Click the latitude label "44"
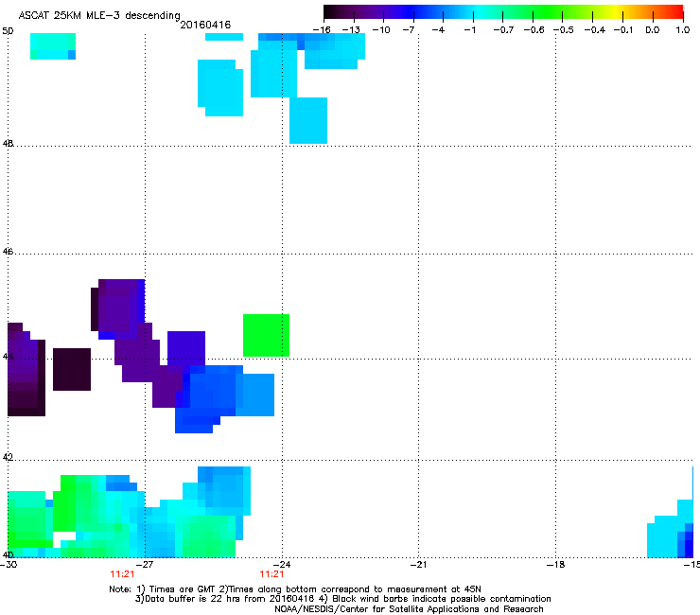Screen dimensions: 700x615 pyautogui.click(x=8, y=357)
